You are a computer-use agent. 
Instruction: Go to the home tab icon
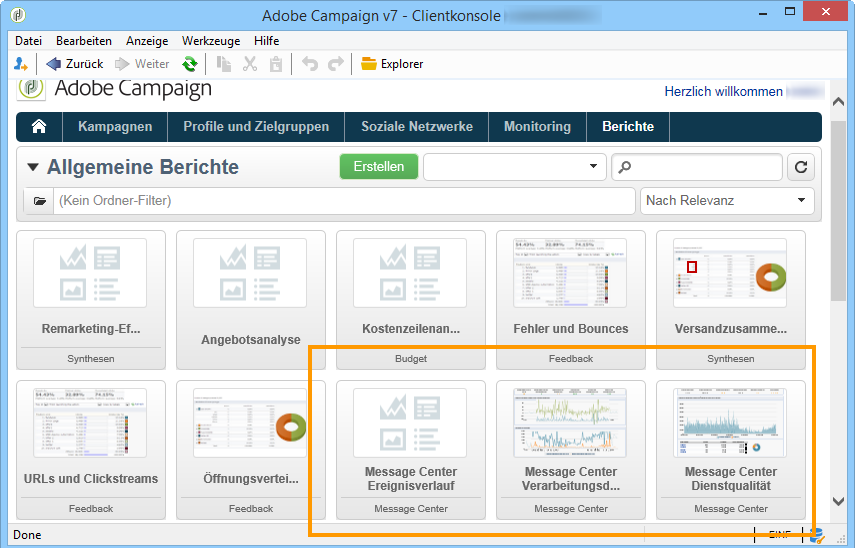tap(39, 127)
